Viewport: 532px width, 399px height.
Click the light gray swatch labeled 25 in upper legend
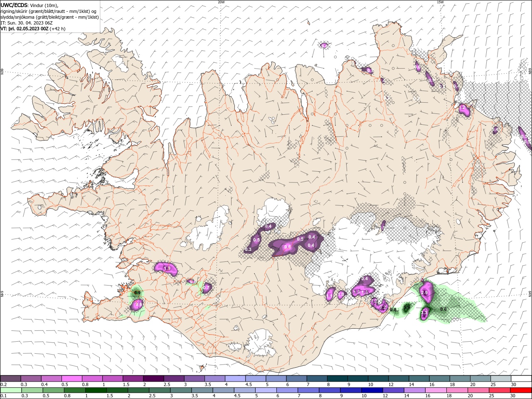[501, 379]
